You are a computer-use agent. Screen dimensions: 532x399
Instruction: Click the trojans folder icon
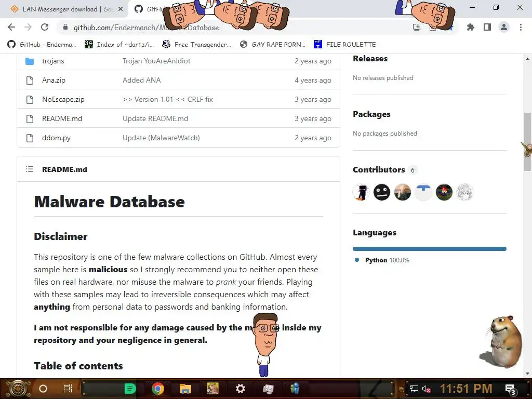coord(30,61)
